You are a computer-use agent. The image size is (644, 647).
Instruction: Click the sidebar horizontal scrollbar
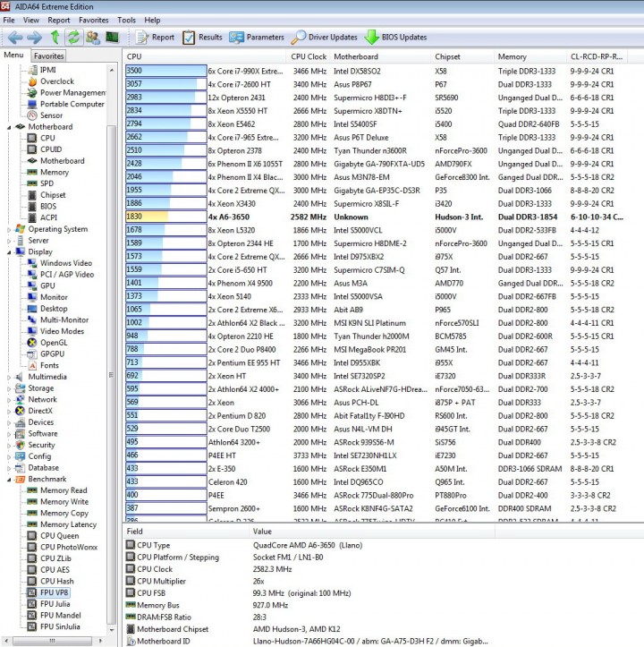click(x=53, y=641)
